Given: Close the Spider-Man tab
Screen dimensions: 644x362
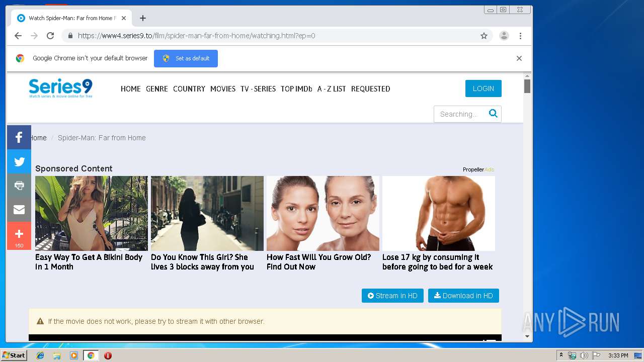Looking at the screenshot, I should click(124, 18).
